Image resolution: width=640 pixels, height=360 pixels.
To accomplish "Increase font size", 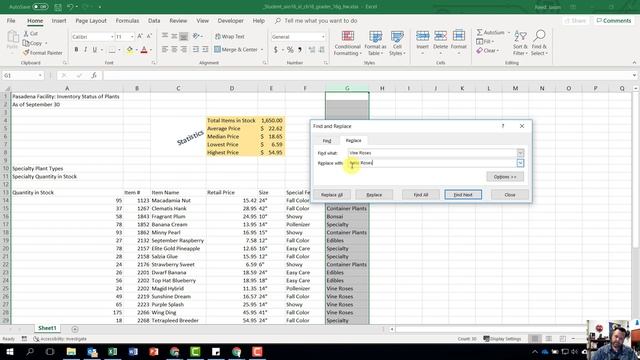I will click(140, 36).
